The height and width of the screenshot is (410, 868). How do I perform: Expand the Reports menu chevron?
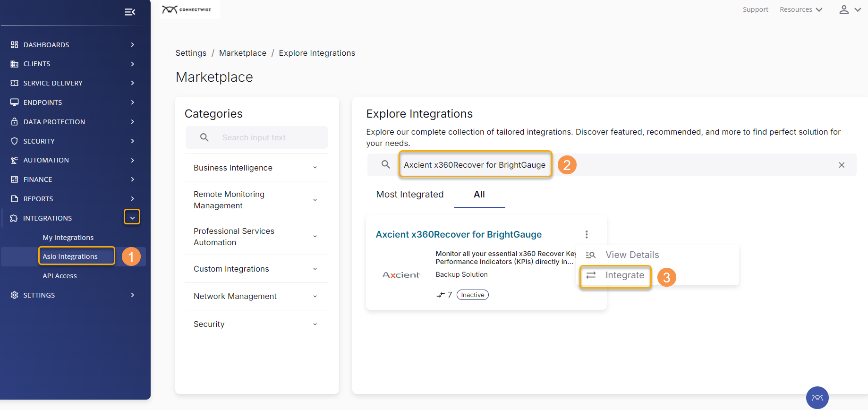(133, 199)
